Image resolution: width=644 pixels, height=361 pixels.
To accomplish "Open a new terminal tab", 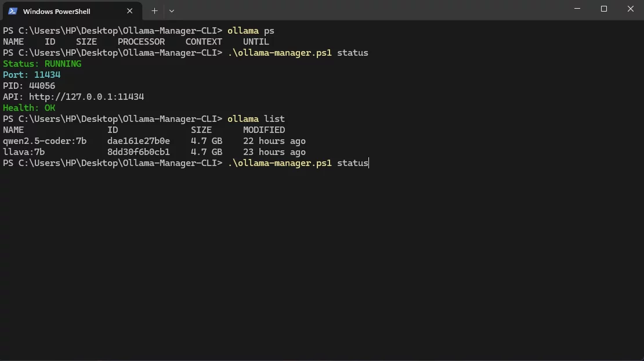I will [154, 11].
